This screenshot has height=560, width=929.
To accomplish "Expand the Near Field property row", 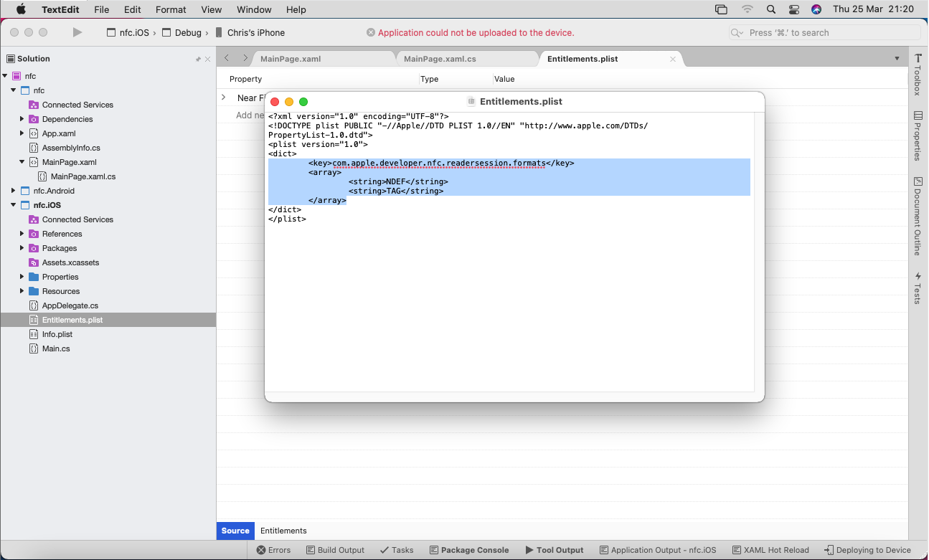I will point(224,98).
